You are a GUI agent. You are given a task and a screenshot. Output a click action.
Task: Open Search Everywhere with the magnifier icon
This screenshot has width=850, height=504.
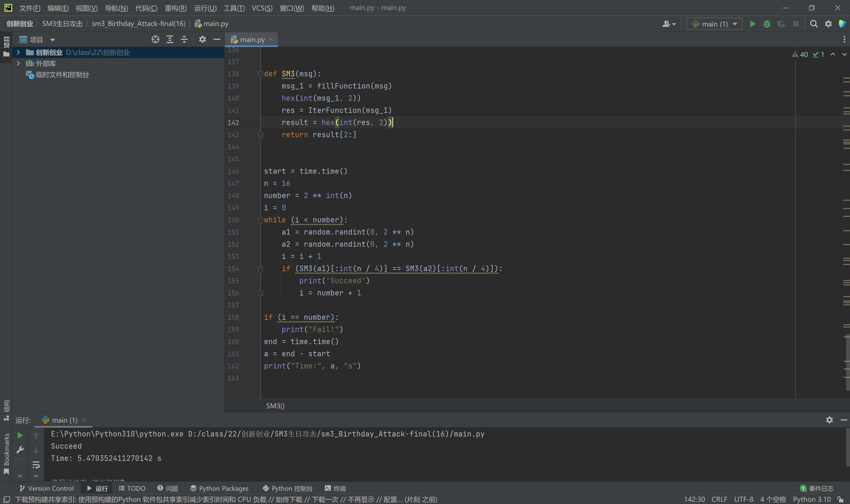814,24
